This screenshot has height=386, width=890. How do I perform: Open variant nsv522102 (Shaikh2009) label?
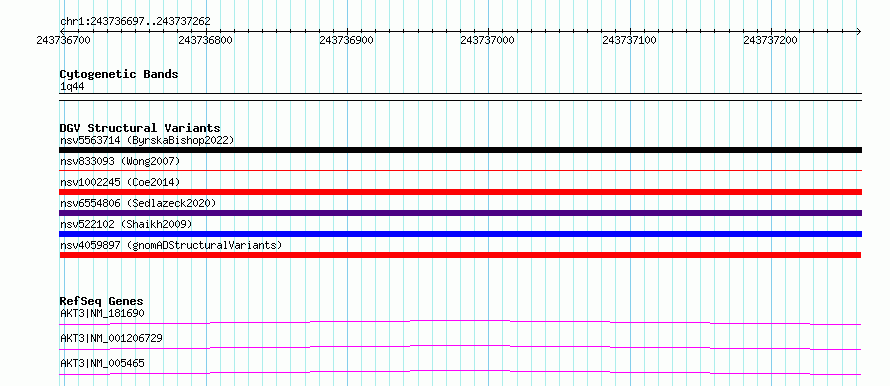(x=126, y=224)
